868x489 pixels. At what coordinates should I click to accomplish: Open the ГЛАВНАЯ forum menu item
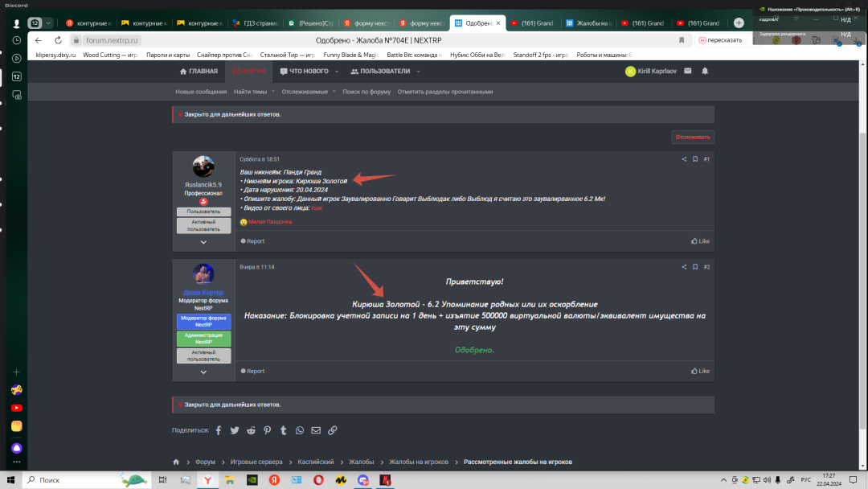(199, 72)
